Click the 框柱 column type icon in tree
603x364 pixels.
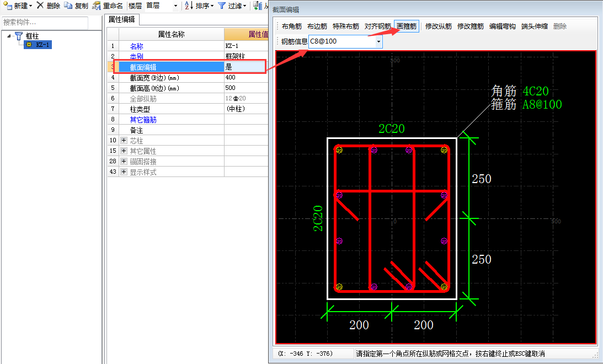[x=18, y=36]
